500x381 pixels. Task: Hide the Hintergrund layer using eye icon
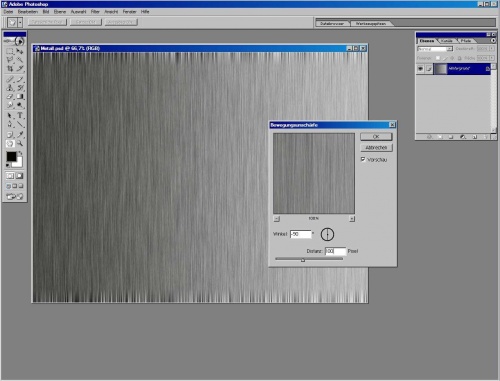(x=420, y=69)
